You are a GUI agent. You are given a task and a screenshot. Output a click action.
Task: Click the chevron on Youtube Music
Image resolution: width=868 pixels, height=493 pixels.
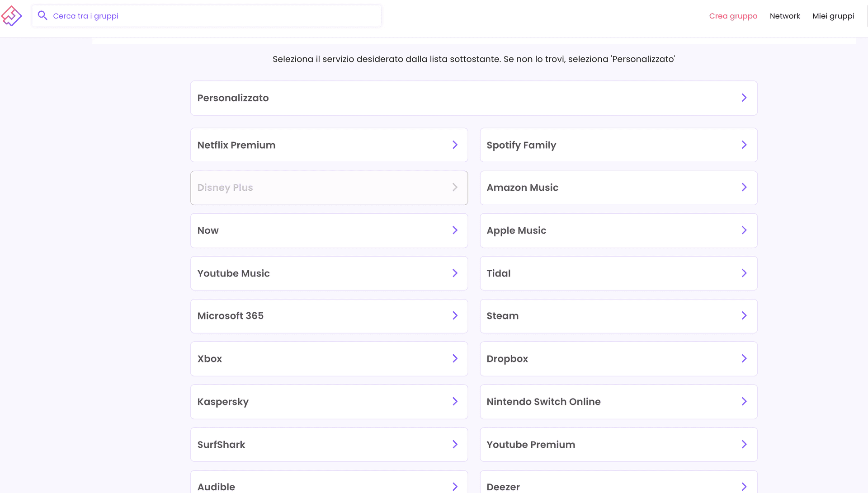coord(455,273)
